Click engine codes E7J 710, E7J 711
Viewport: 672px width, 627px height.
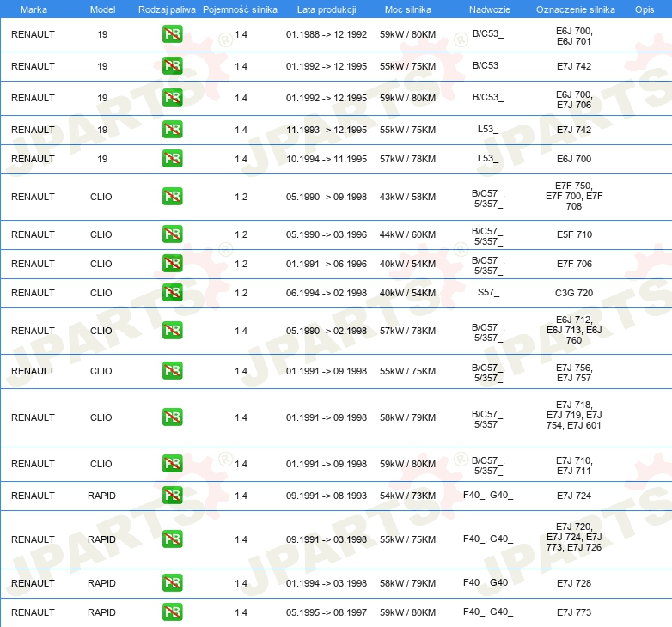(x=574, y=466)
